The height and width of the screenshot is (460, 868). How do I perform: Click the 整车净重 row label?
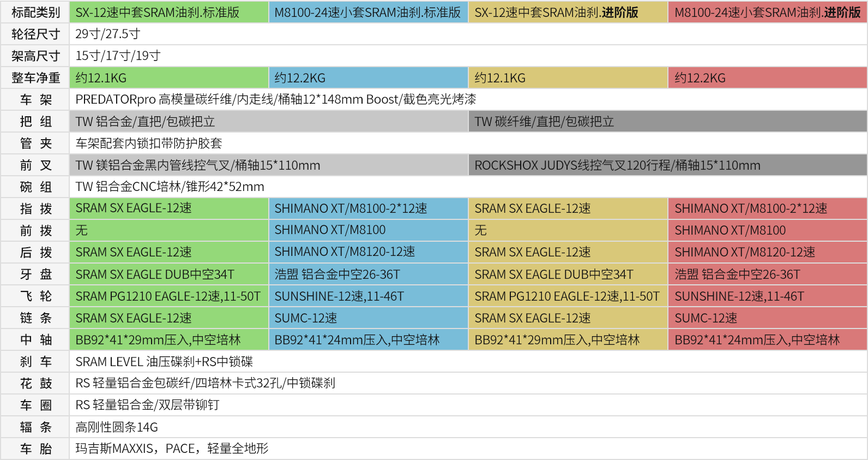click(x=35, y=77)
